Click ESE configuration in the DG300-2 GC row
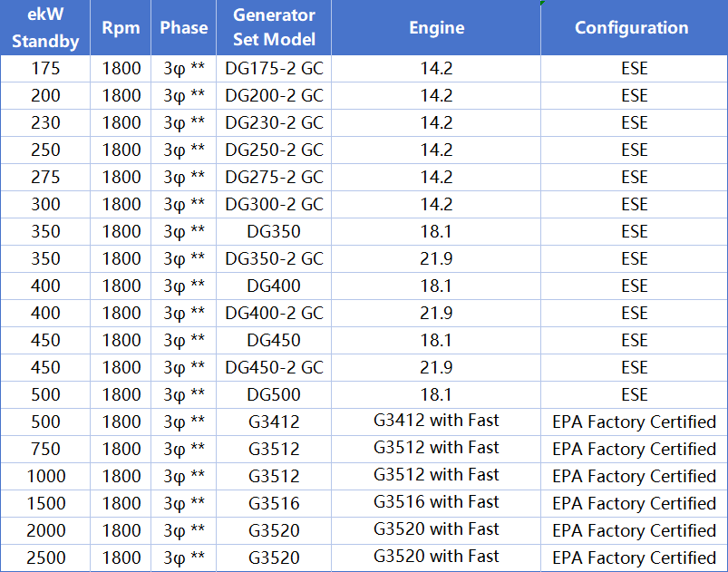 pos(635,204)
